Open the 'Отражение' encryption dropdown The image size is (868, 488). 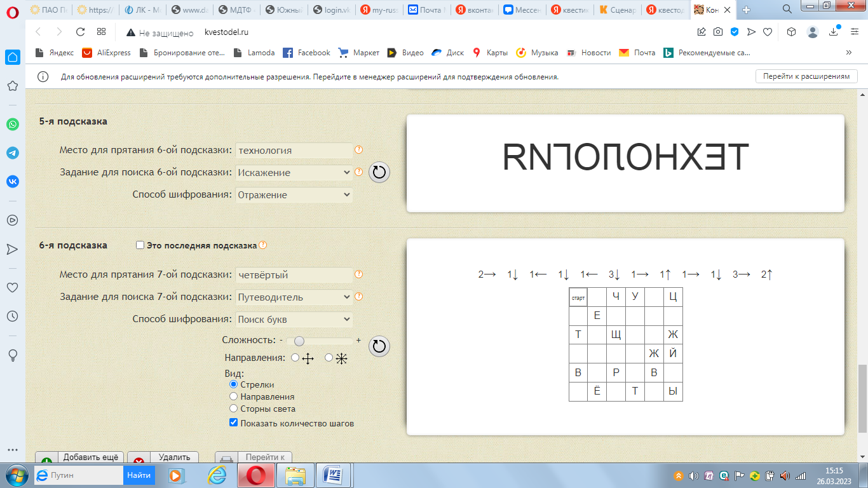(294, 195)
